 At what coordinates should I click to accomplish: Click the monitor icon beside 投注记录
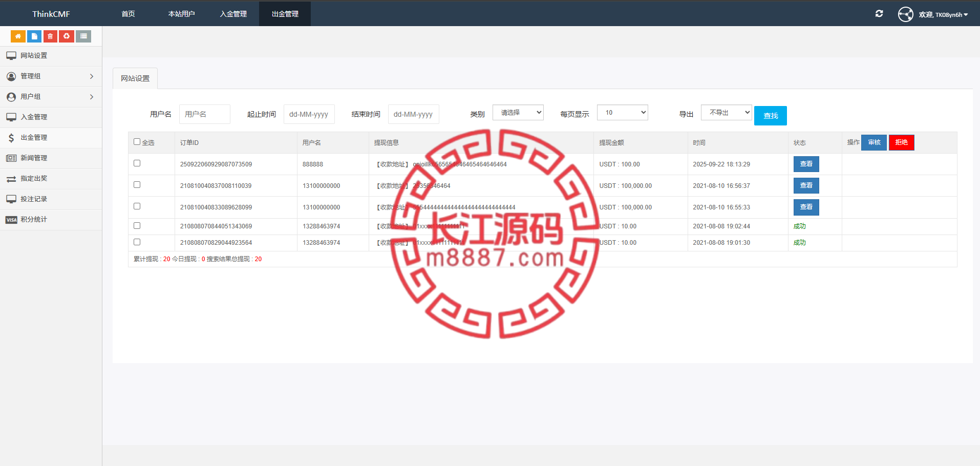click(x=11, y=199)
